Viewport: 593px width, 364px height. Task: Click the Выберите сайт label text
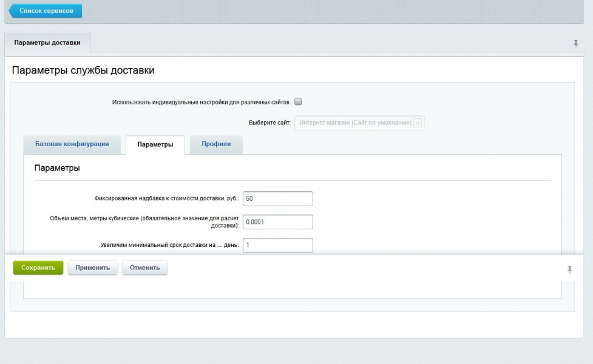click(x=269, y=123)
